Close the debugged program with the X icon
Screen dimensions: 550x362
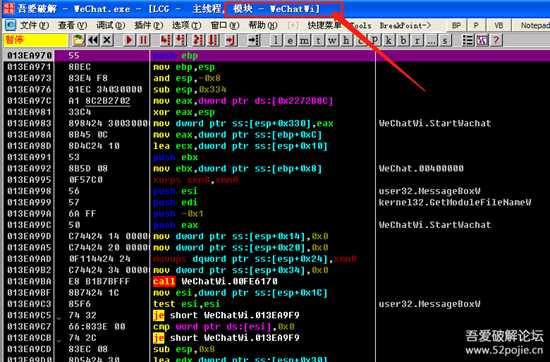107,40
